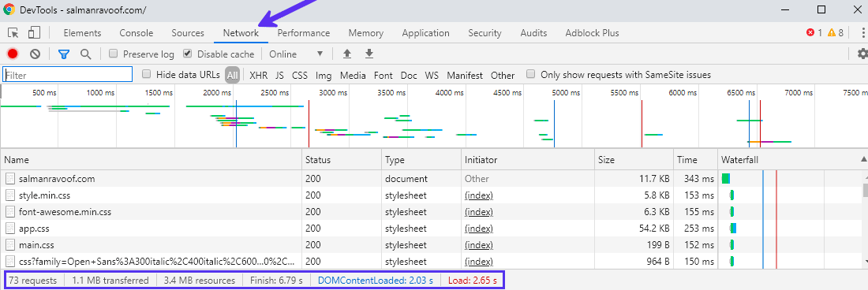Filter requests by XHR
The image size is (868, 290).
point(259,75)
